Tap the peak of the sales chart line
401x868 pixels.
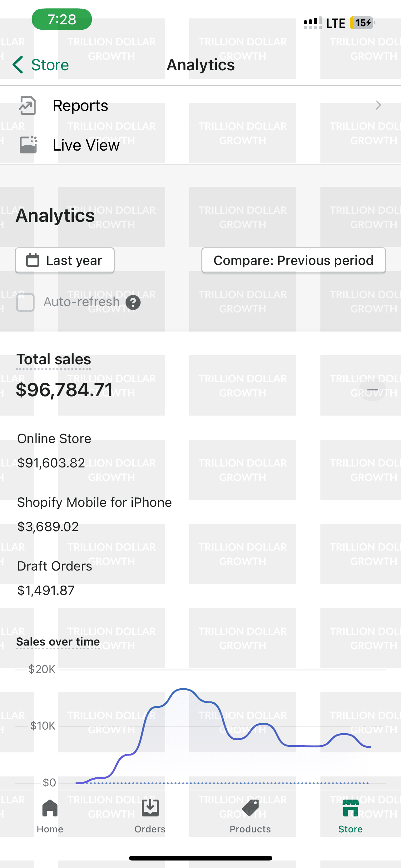(183, 689)
